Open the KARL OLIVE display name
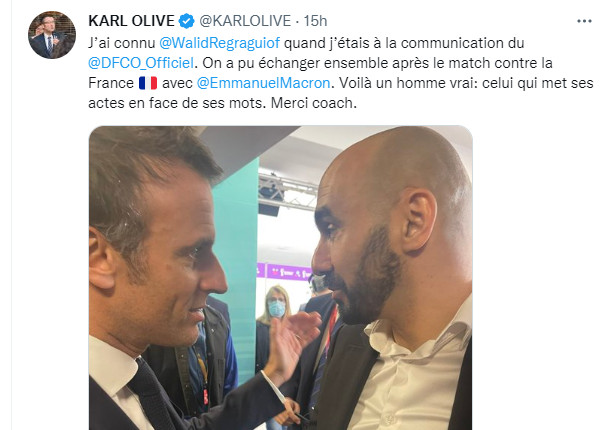This screenshot has width=609, height=430. pyautogui.click(x=131, y=21)
